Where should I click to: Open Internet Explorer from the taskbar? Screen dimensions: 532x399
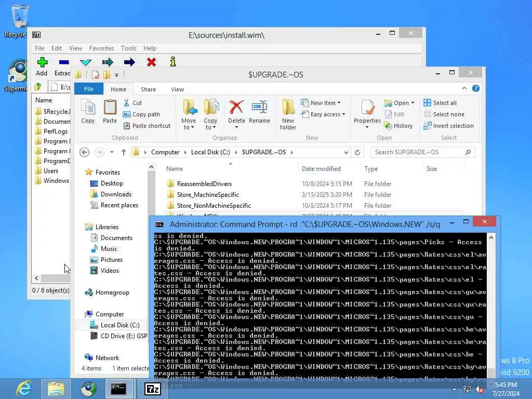point(24,389)
